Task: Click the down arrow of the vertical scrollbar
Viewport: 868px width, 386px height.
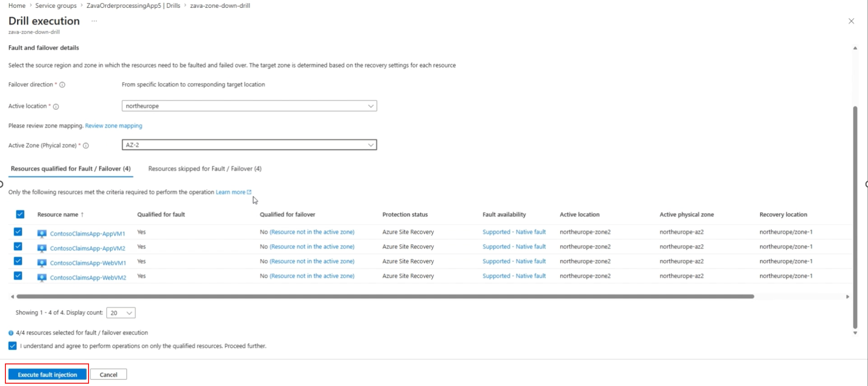Action: point(855,333)
